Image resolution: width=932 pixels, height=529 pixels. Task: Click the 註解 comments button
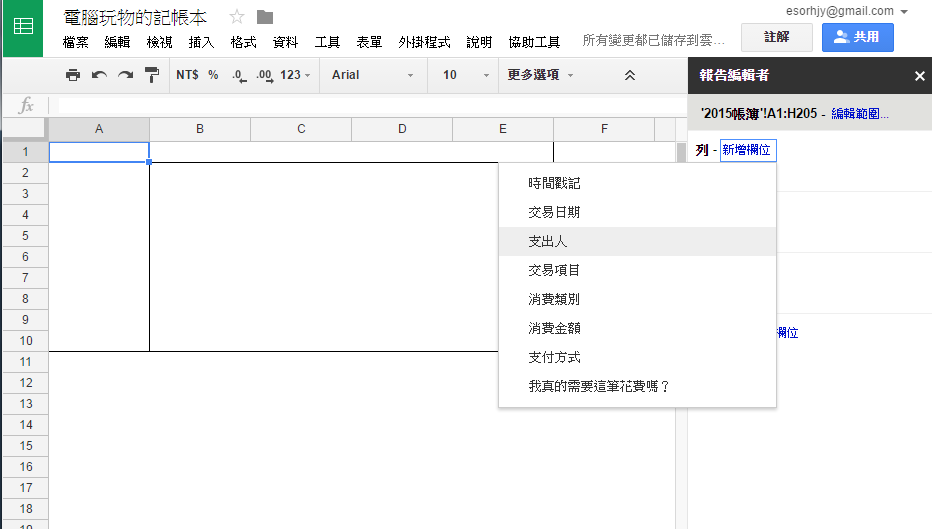tap(776, 37)
